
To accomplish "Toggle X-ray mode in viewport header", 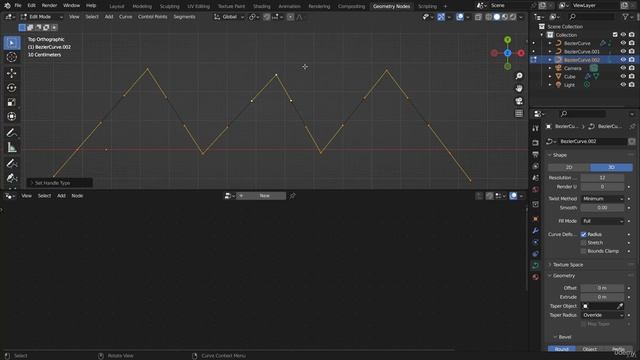I will coord(478,17).
